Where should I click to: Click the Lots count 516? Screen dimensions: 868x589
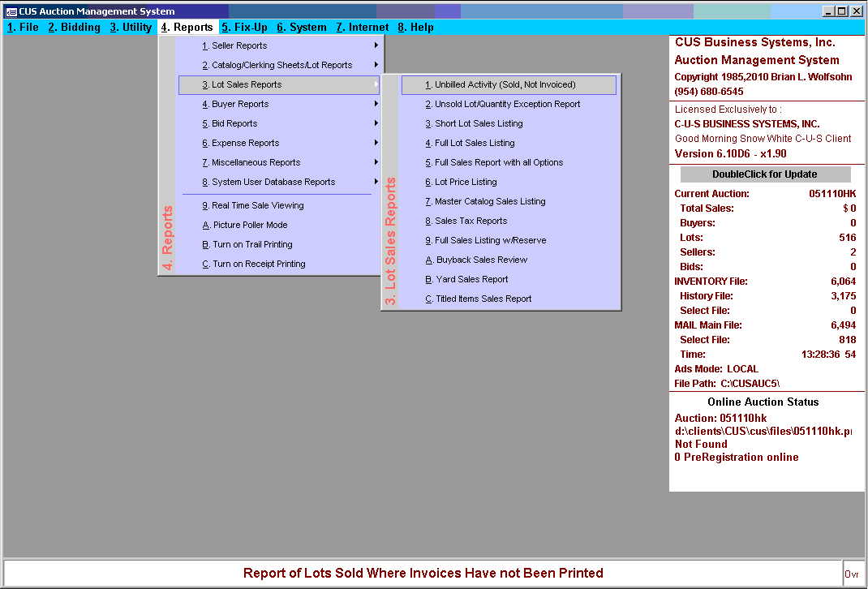click(x=848, y=238)
